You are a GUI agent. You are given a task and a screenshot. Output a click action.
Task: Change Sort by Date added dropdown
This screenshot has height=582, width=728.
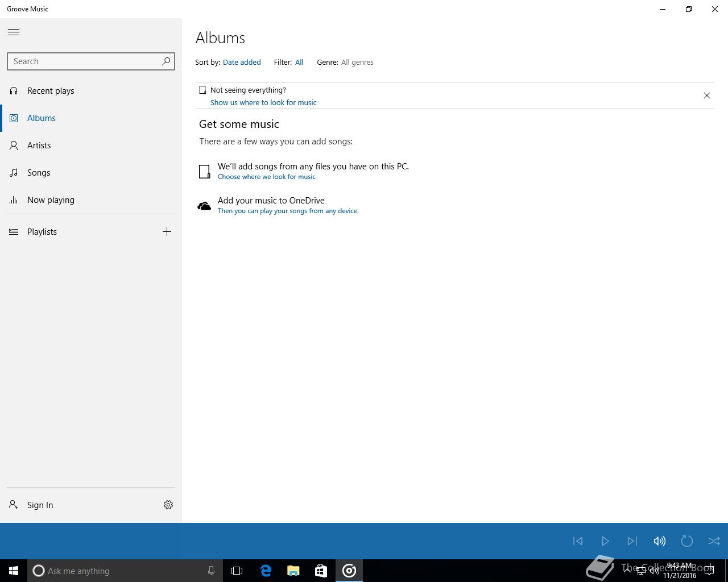point(242,63)
